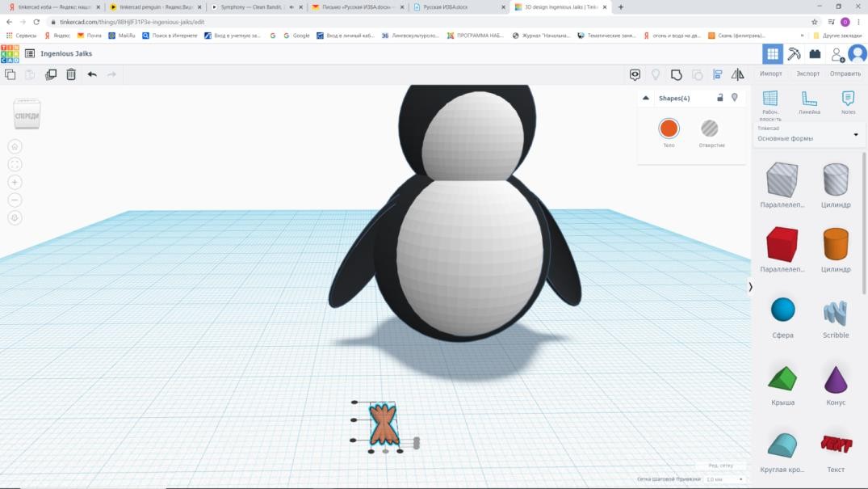
Task: Zoom in on the workplane
Action: point(15,182)
